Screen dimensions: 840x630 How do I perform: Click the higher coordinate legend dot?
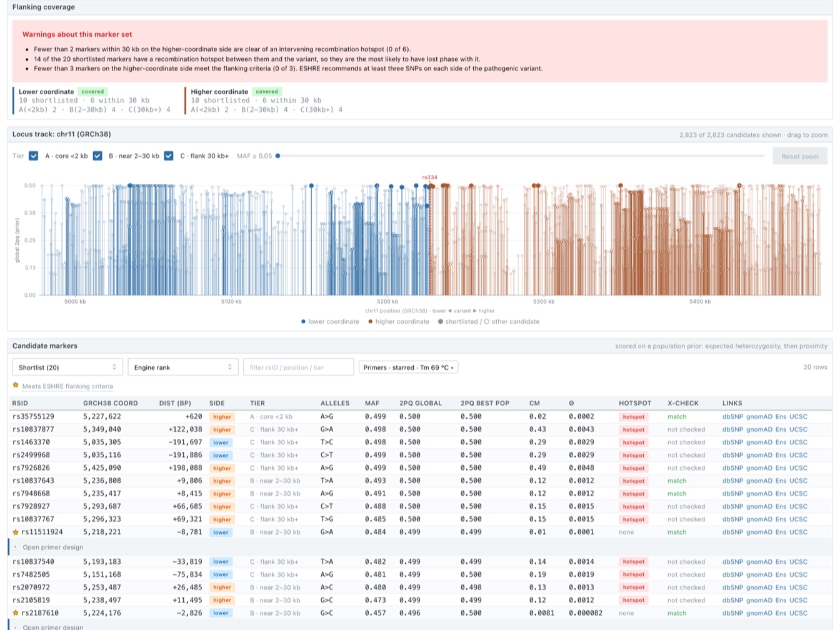coord(371,322)
